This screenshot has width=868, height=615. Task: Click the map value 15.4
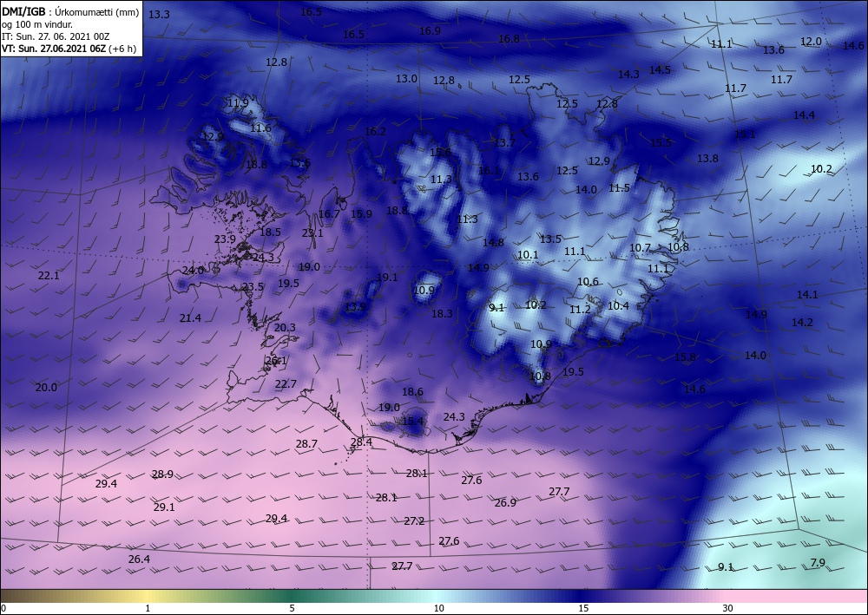tap(412, 422)
